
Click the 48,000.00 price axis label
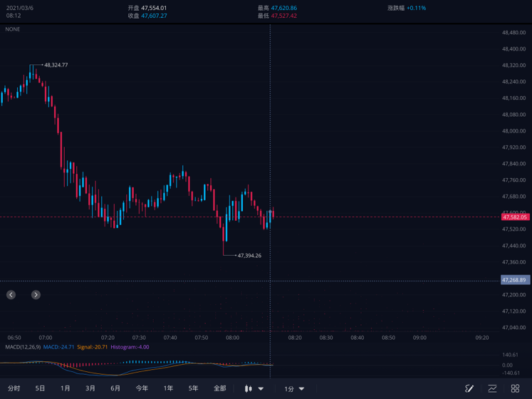tap(513, 130)
